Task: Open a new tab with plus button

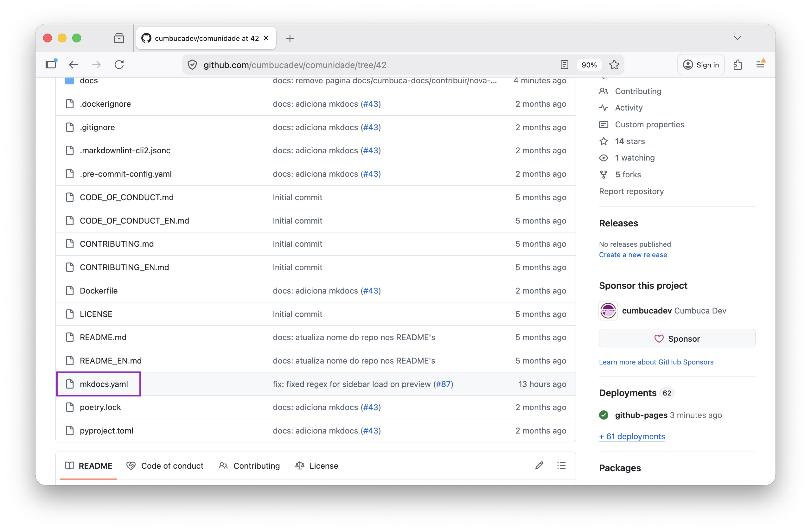Action: click(290, 38)
